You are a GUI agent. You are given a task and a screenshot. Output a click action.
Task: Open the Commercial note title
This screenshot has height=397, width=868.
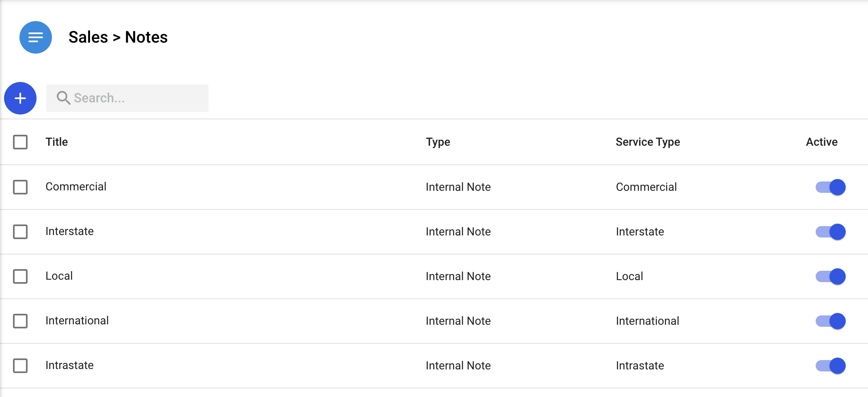76,187
